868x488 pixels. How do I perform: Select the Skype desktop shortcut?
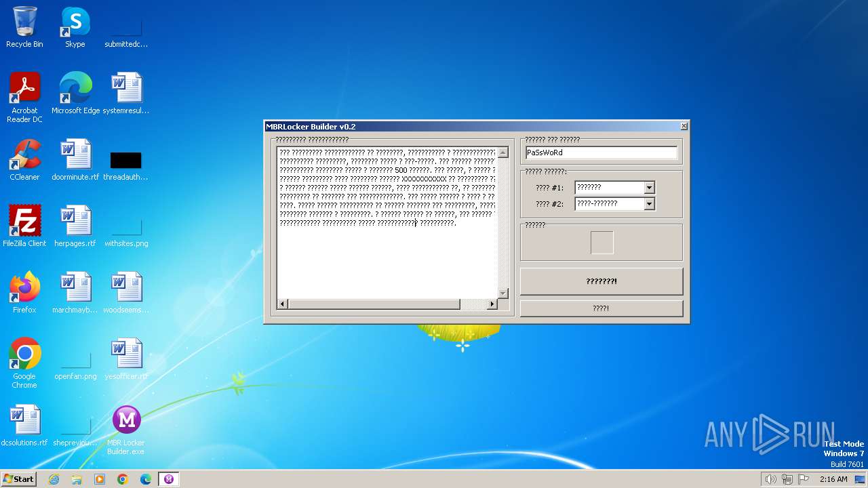(75, 27)
